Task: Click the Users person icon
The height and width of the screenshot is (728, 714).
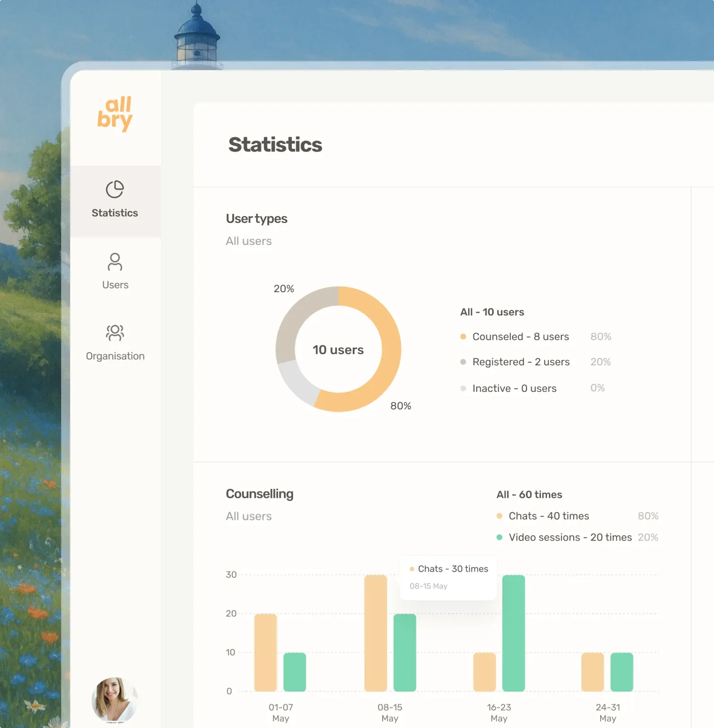Action: point(115,262)
